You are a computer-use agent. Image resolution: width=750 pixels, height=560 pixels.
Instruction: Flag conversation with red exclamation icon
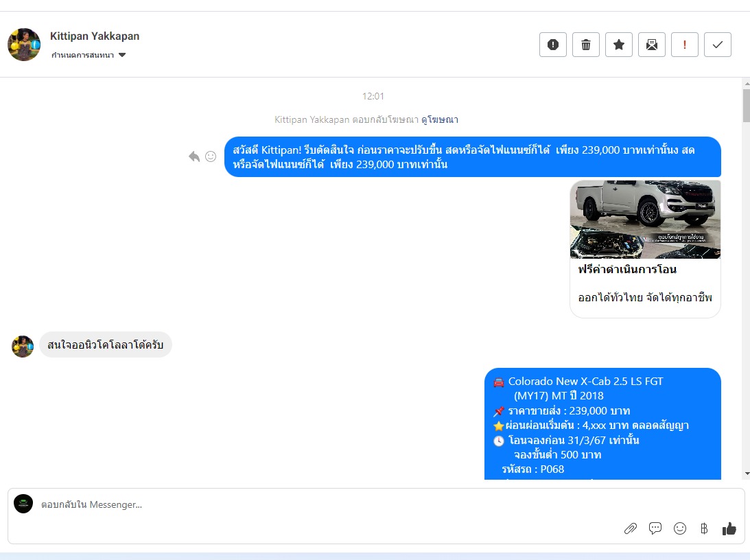tap(685, 45)
